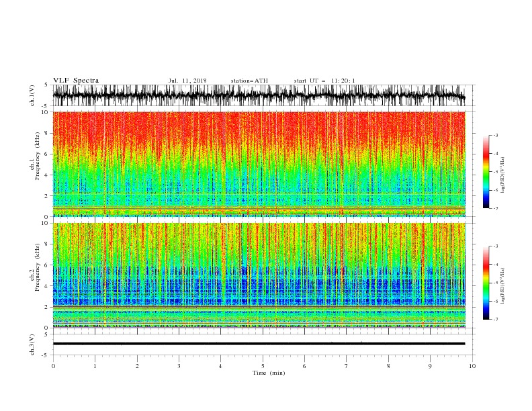Screen dimensions: 532x411
Task: Click time axis tick label '2'
Action: [x=137, y=366]
